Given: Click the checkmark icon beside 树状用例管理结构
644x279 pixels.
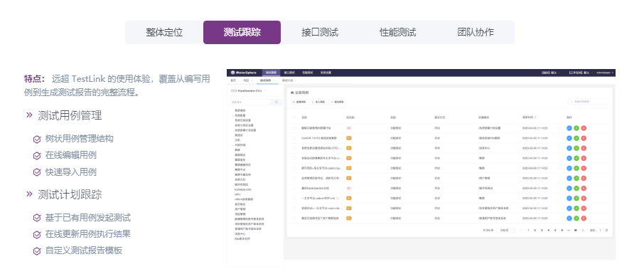Looking at the screenshot, I should (x=37, y=139).
